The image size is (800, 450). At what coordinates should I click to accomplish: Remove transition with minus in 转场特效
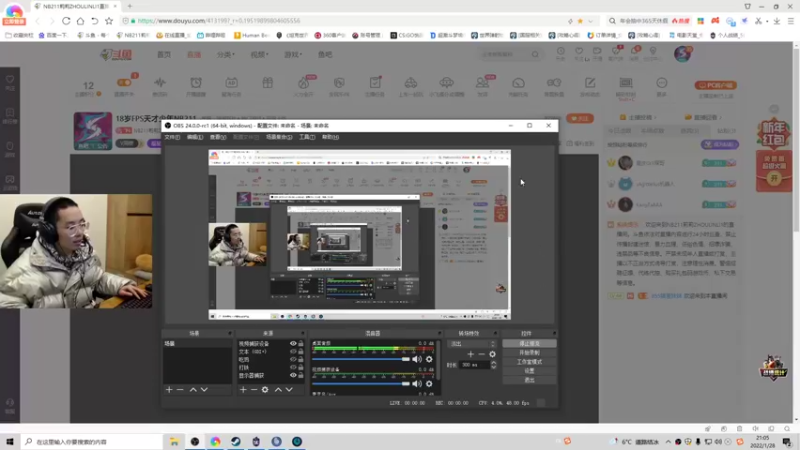pyautogui.click(x=481, y=354)
